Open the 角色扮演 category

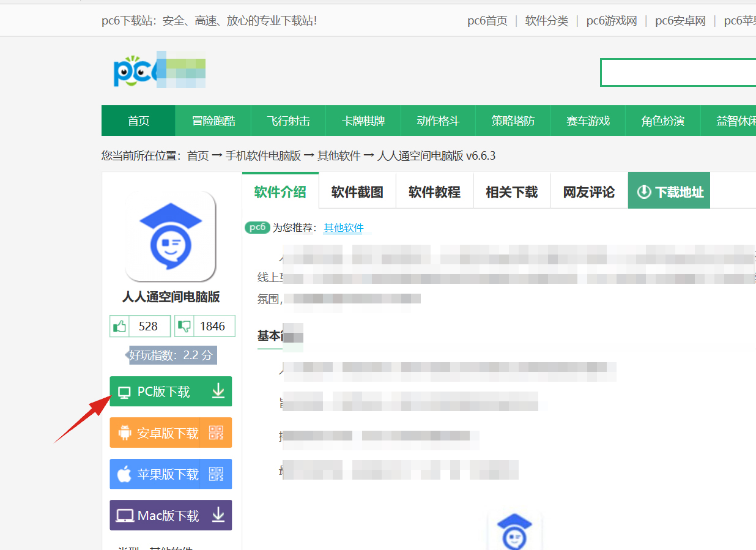pos(663,121)
